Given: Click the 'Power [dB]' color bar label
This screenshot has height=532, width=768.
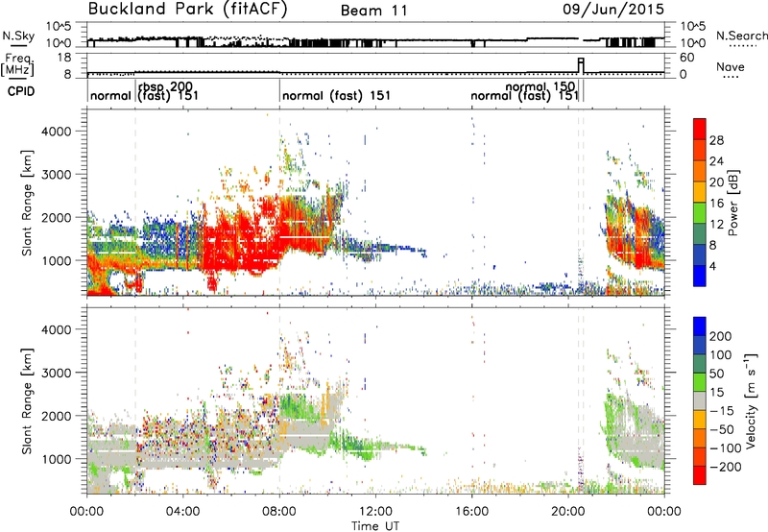Looking at the screenshot, I should tap(732, 203).
